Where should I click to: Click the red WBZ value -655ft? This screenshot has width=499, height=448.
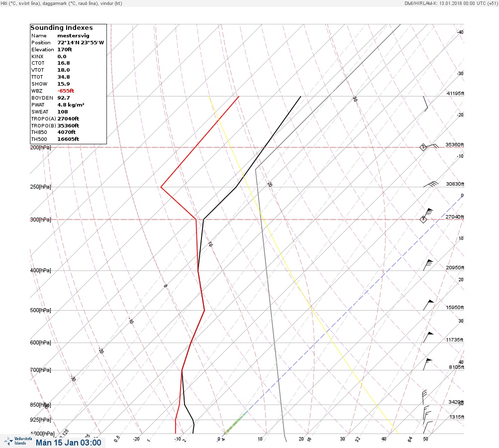[66, 91]
